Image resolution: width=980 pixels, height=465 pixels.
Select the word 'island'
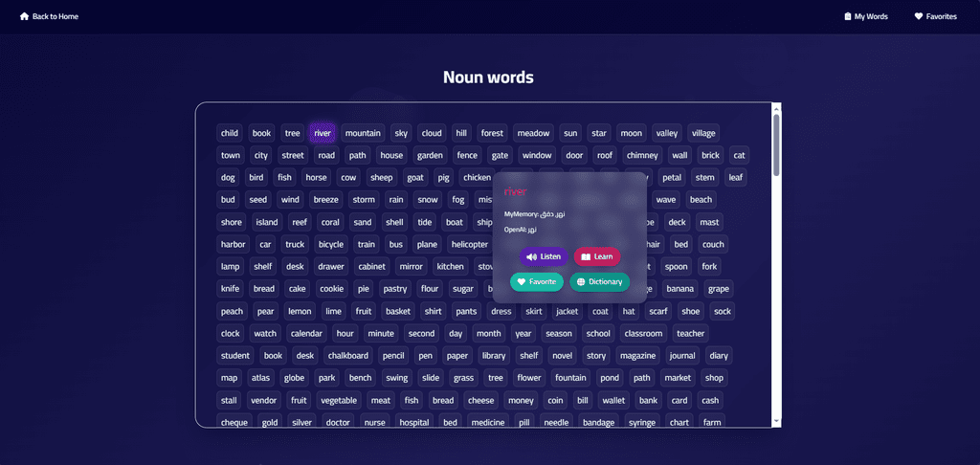point(268,223)
